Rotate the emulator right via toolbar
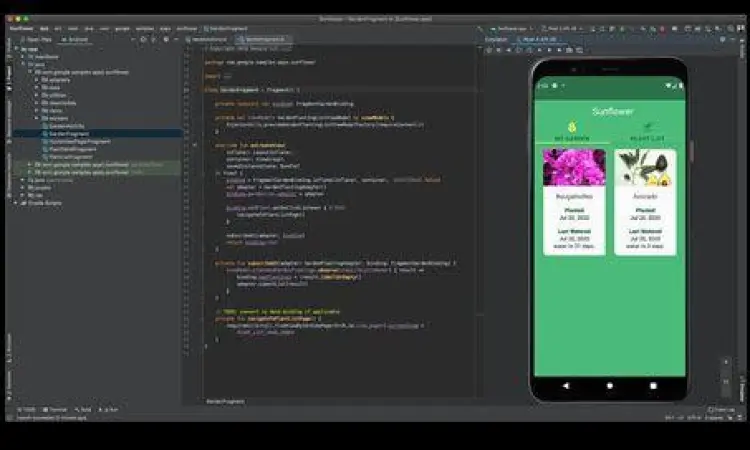The width and height of the screenshot is (750, 450). [x=529, y=50]
